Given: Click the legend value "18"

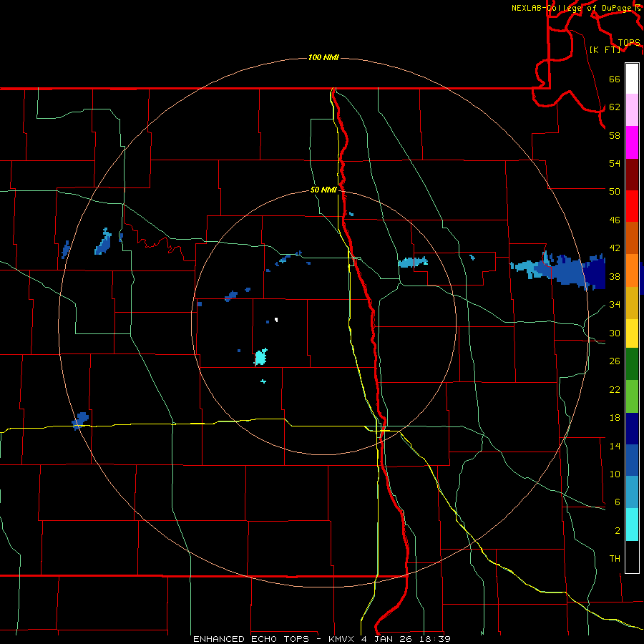Looking at the screenshot, I should click(615, 418).
